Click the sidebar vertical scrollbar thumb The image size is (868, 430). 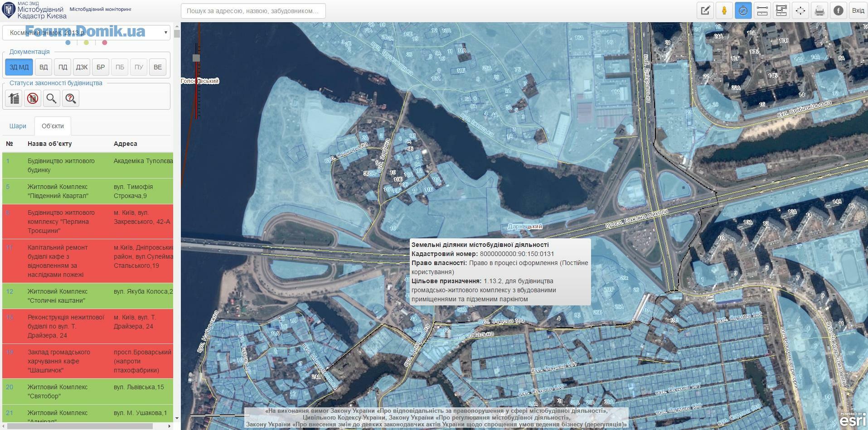177,34
